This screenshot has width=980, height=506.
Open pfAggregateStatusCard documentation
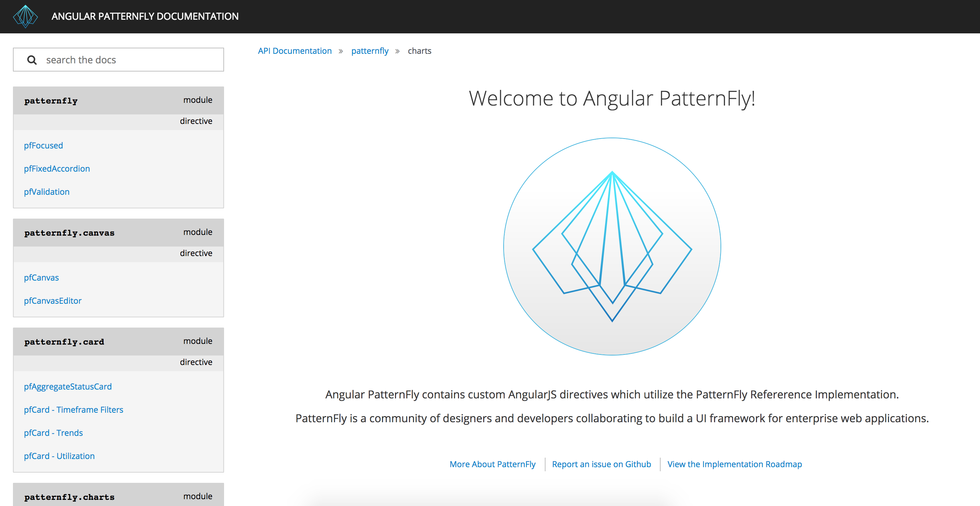click(68, 386)
